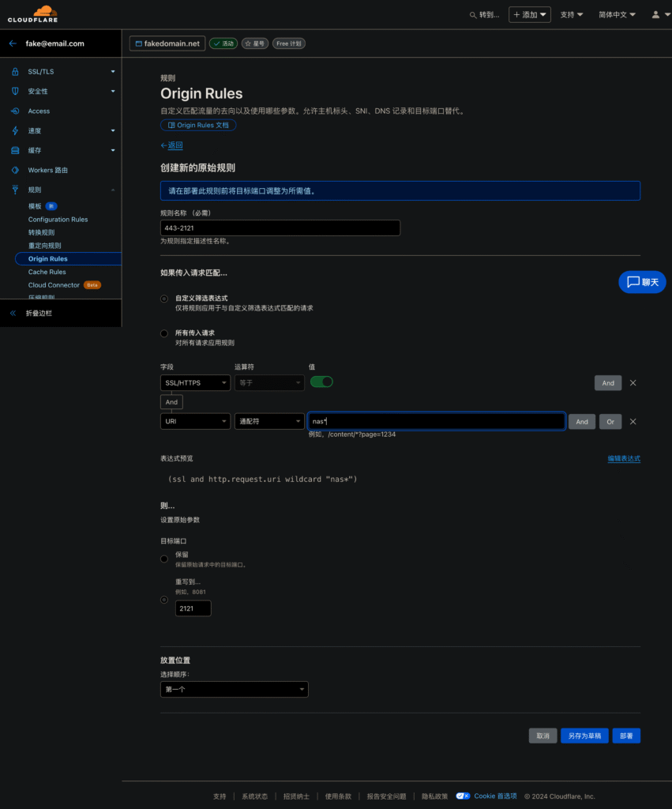Image resolution: width=672 pixels, height=809 pixels.
Task: Click the chat bubble 聊天 button
Action: pos(642,282)
